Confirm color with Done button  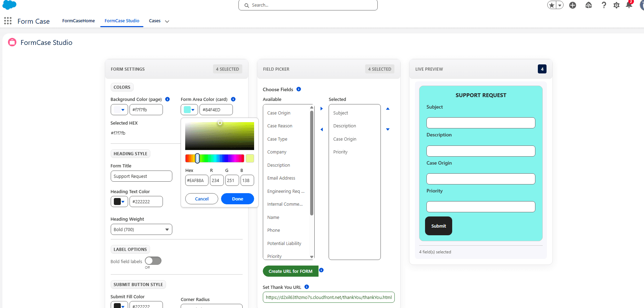click(x=237, y=199)
